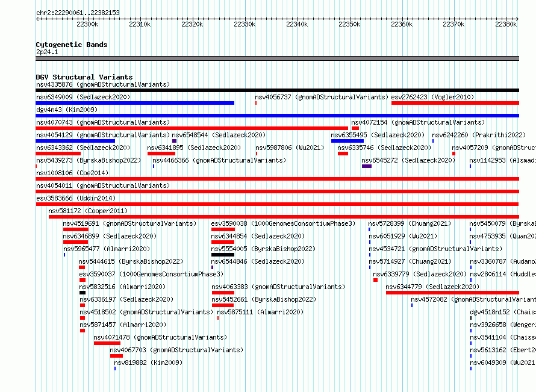Open nsv6344854 Sedlazeck2020 label
This screenshot has width=536, height=392.
tap(258, 236)
